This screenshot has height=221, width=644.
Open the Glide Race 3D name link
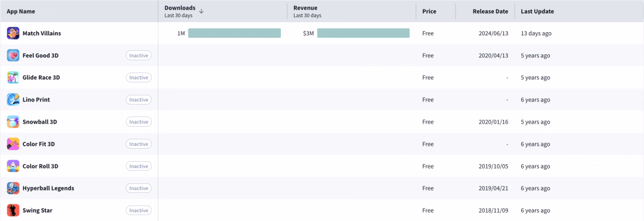pos(42,78)
